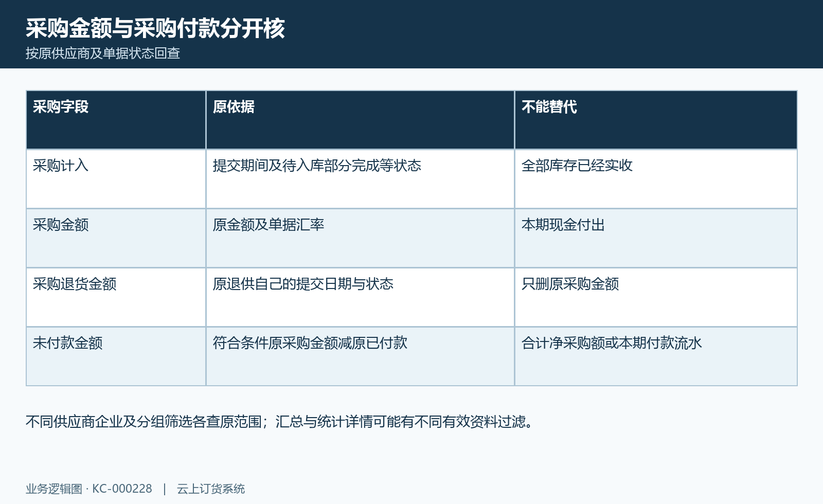
Task: Click the cell 合计净采购额或本期付款流水
Action: (656, 356)
